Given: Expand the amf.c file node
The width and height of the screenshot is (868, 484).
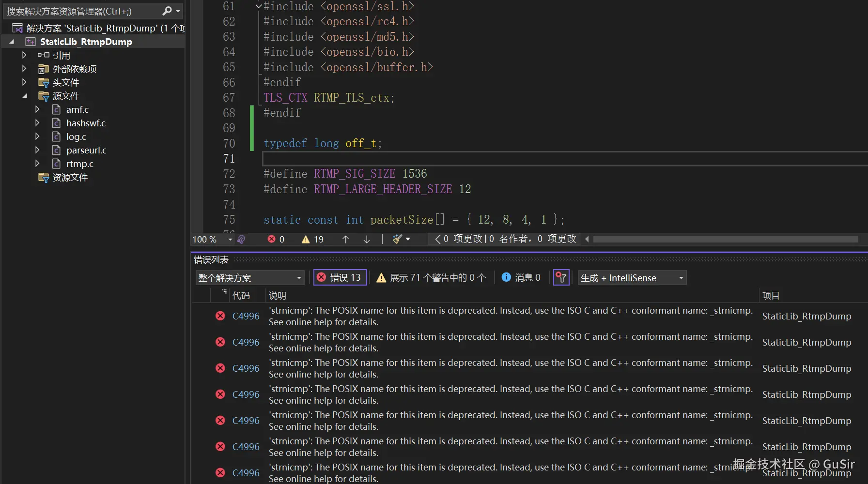Looking at the screenshot, I should click(37, 109).
